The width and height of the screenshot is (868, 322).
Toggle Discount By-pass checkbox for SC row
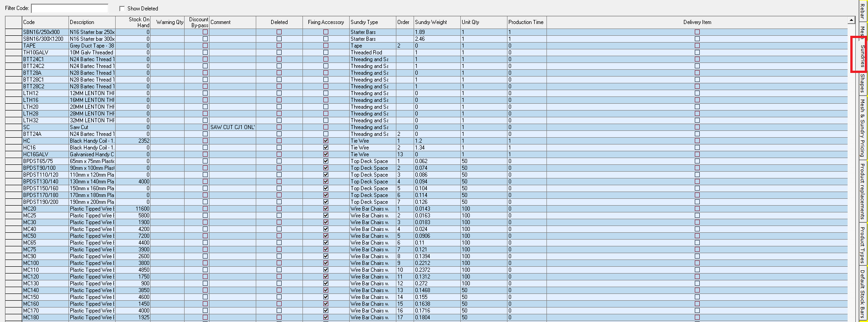205,127
